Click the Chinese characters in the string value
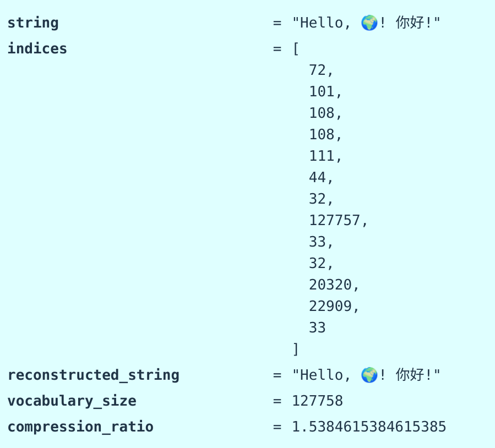 [x=410, y=23]
